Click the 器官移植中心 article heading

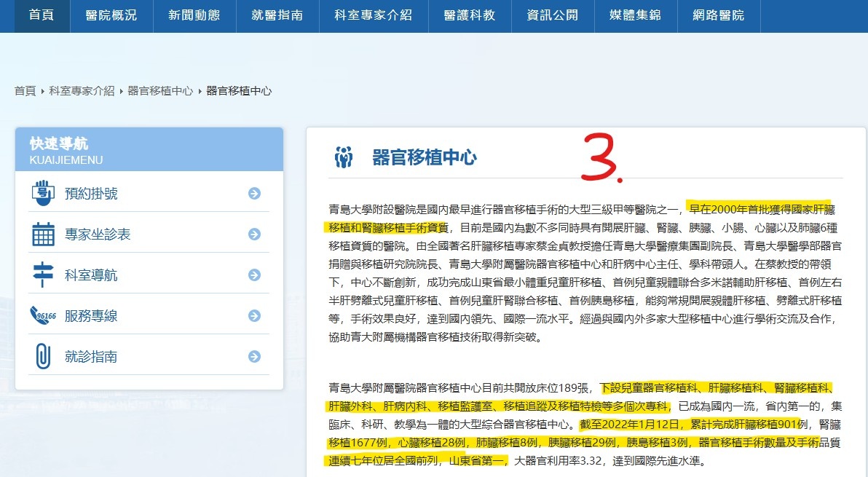coord(425,158)
